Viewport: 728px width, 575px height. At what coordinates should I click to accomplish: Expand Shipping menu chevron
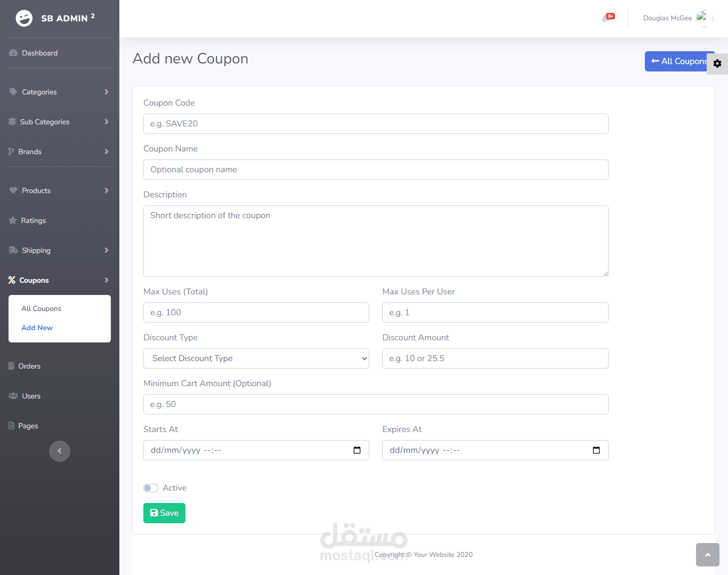tap(107, 250)
